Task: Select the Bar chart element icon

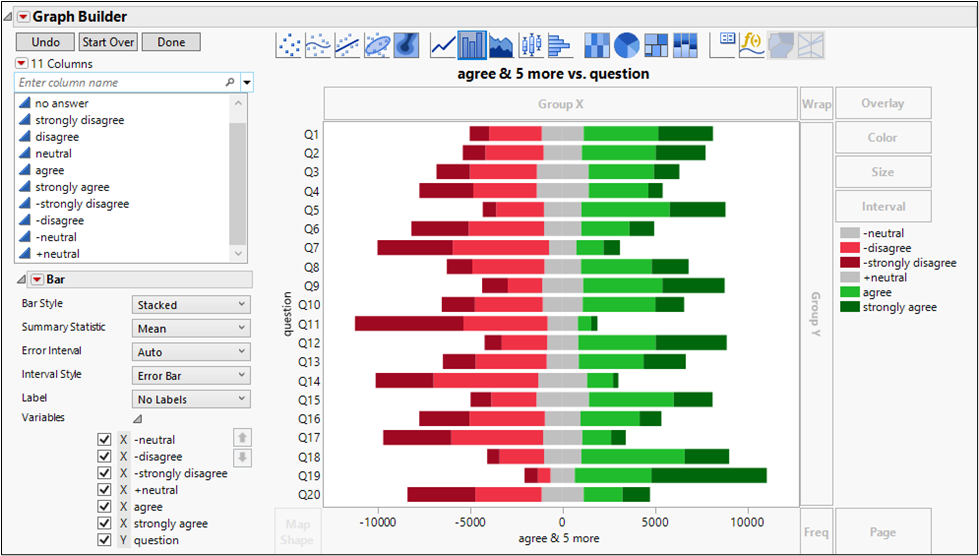Action: (472, 45)
